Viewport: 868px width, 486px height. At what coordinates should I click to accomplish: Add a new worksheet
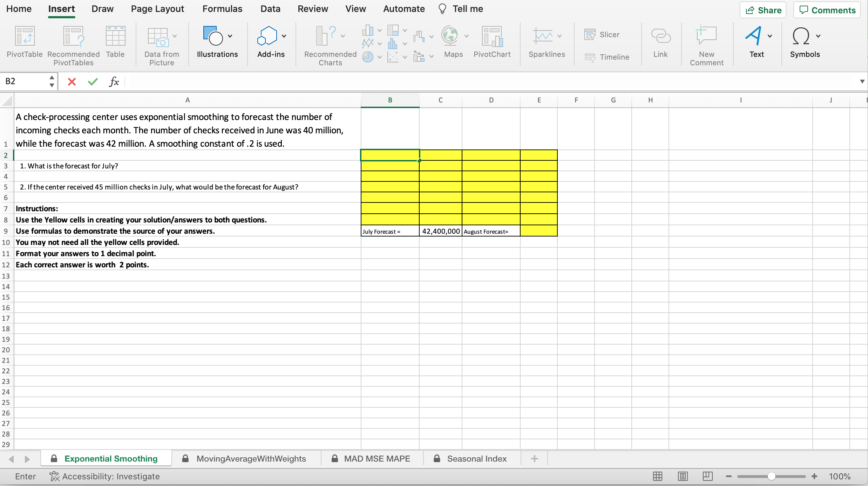click(534, 458)
